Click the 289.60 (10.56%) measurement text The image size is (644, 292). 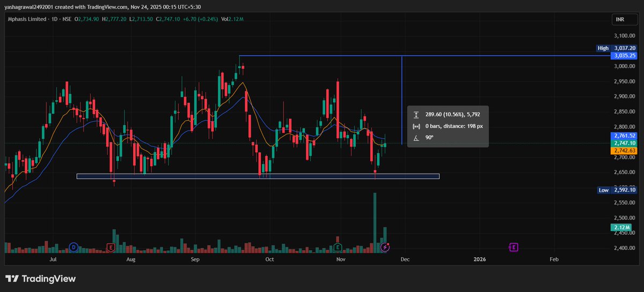click(446, 115)
